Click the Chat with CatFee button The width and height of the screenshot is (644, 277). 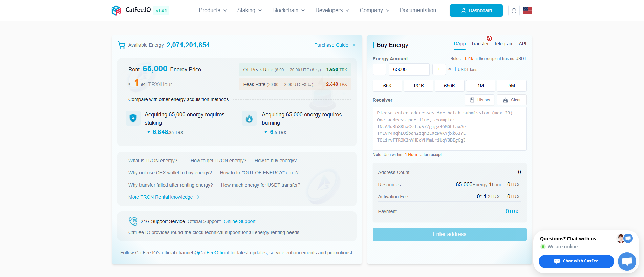pyautogui.click(x=576, y=261)
